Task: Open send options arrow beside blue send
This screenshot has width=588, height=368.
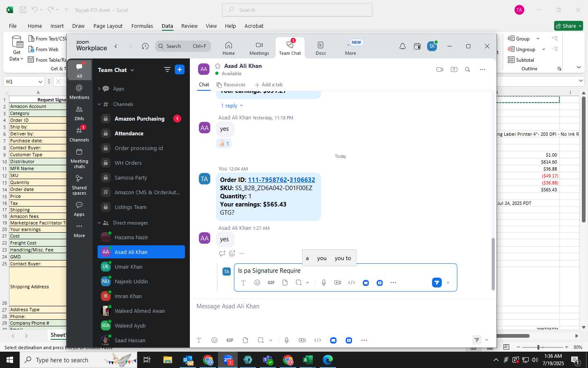Action: tap(448, 283)
